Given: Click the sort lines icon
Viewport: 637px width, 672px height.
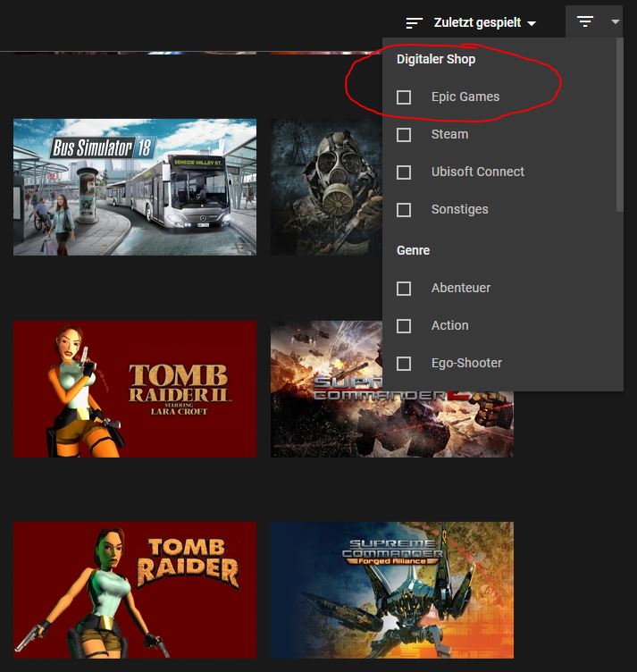Looking at the screenshot, I should point(414,22).
